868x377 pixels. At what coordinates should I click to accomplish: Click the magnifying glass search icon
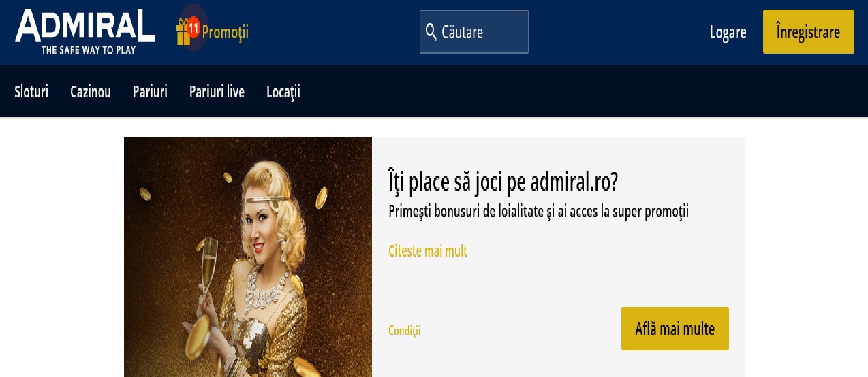click(x=431, y=31)
